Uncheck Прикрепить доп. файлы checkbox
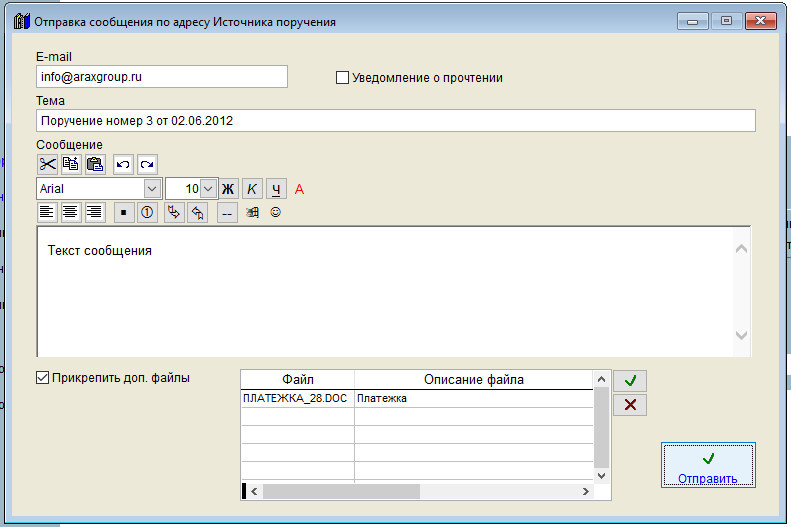 42,377
